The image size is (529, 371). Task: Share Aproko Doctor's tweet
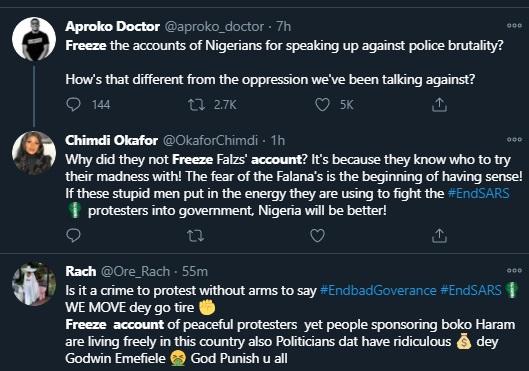[x=439, y=105]
